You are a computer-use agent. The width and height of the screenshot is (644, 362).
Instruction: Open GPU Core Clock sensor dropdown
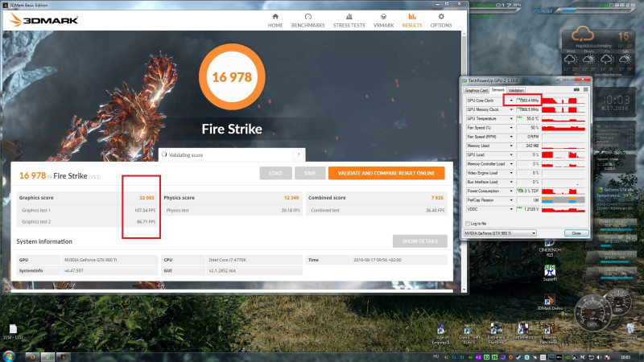(x=511, y=101)
